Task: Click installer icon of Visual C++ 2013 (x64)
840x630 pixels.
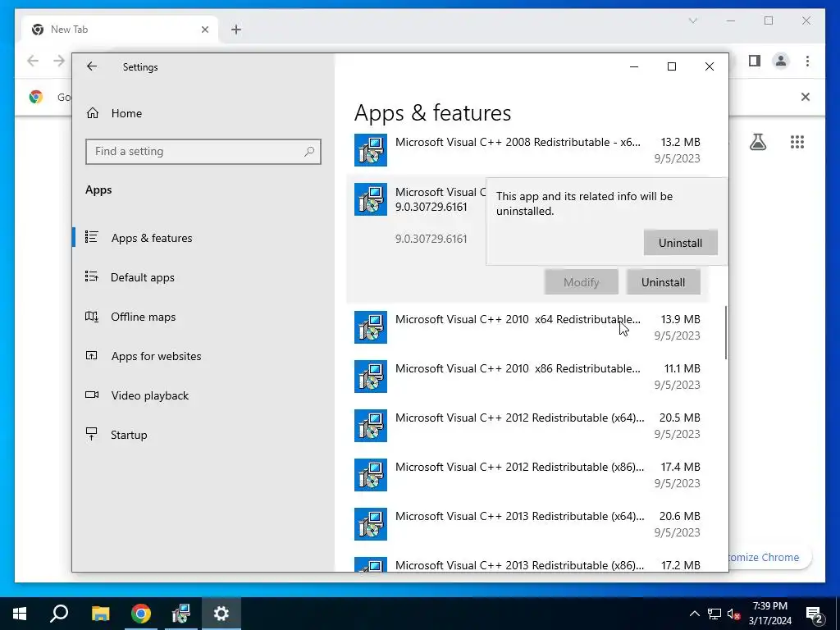Action: [x=371, y=524]
